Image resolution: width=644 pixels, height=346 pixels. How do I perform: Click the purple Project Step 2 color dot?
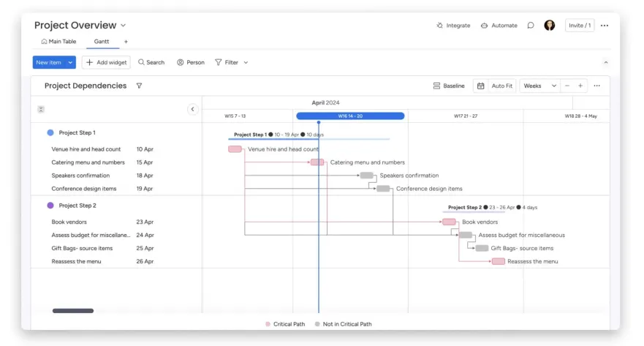click(x=50, y=206)
